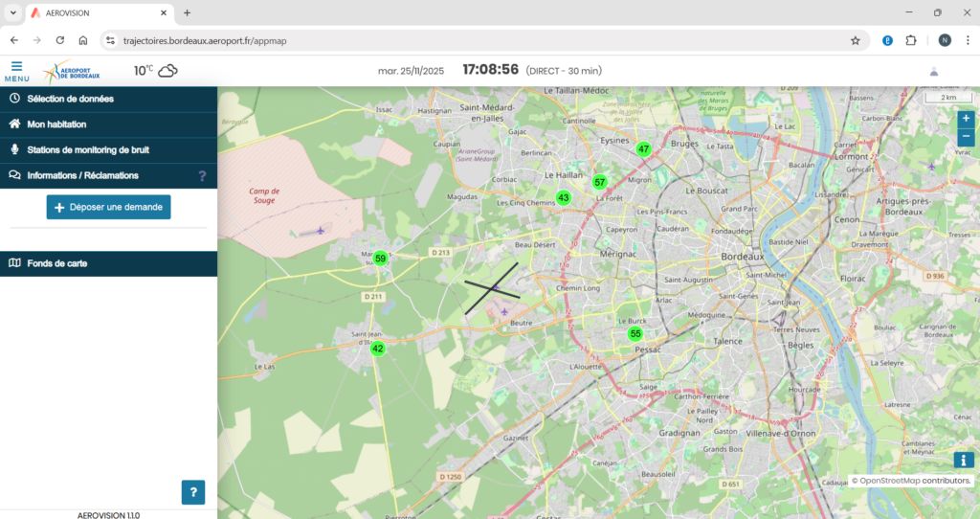980x519 pixels.
Task: Select noise station marker showing 47
Action: point(644,148)
